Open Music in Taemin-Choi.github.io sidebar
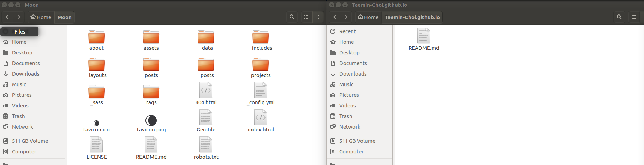Image resolution: width=644 pixels, height=165 pixels. click(360, 84)
